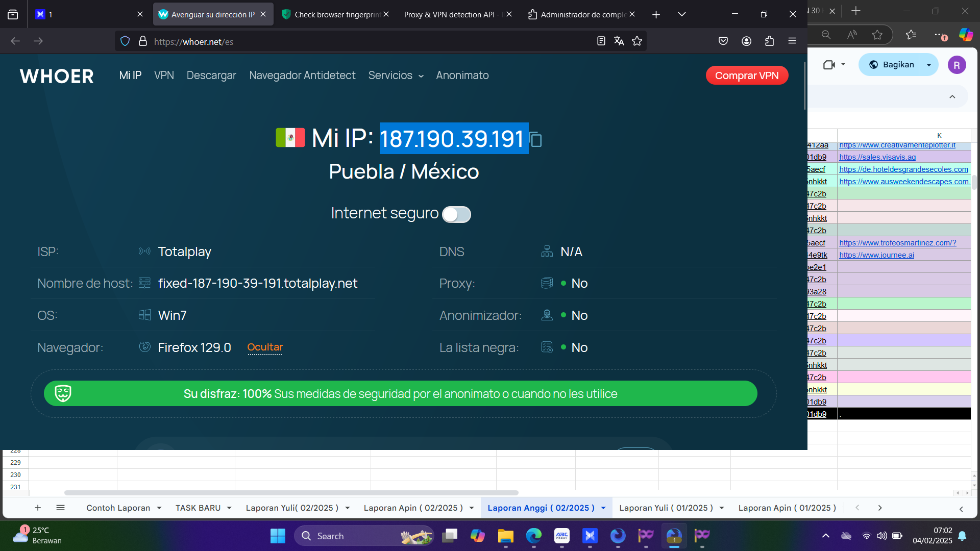Collapse the Sheets toolbar with the chevron
Screen dimensions: 980x551
click(x=952, y=97)
